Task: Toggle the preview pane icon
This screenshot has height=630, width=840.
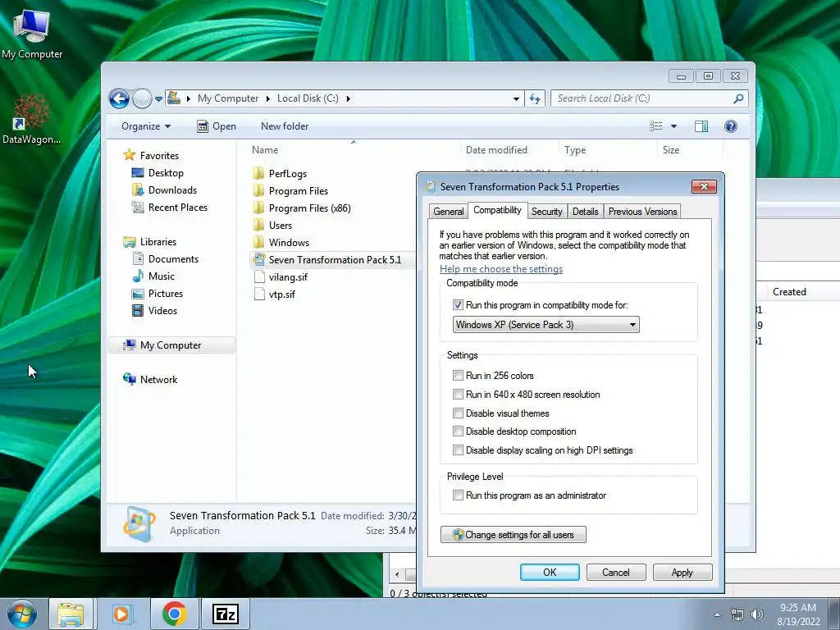Action: click(701, 126)
